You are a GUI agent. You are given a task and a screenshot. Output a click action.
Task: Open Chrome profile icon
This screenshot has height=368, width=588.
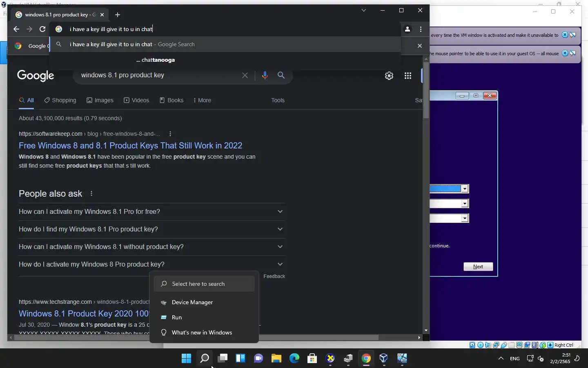click(x=408, y=29)
